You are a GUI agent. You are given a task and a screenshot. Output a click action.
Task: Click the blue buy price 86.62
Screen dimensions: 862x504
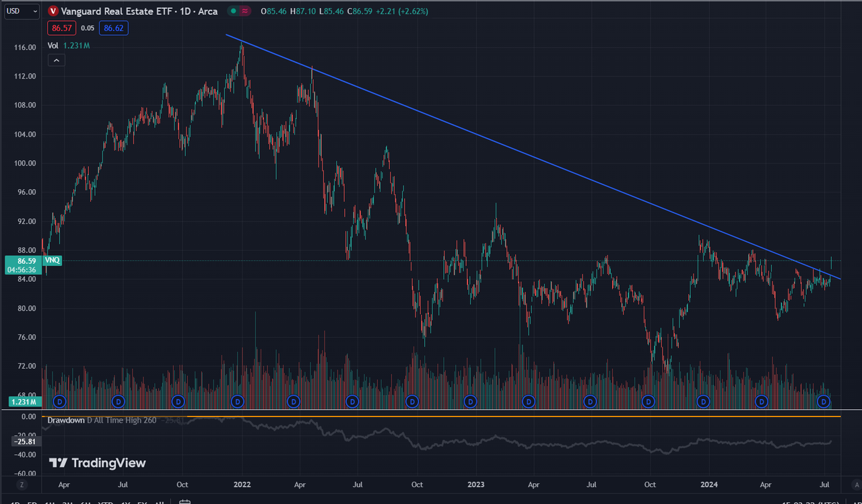[113, 28]
